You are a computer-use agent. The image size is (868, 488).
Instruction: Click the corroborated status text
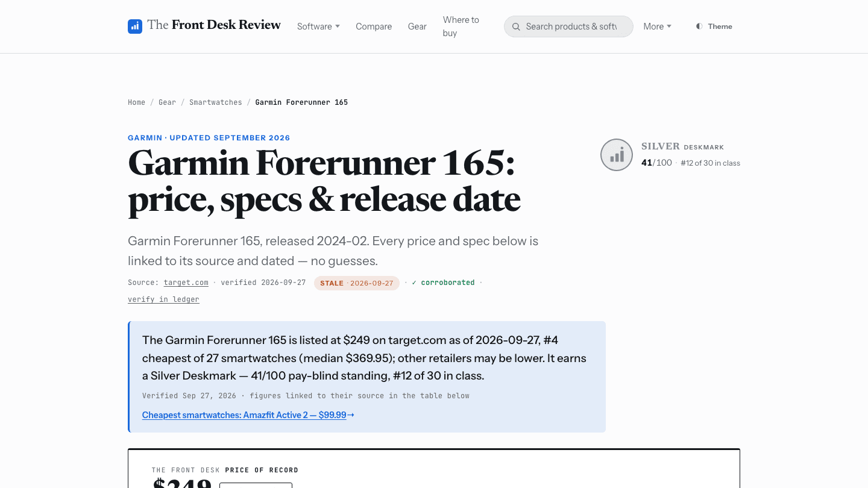coord(443,283)
